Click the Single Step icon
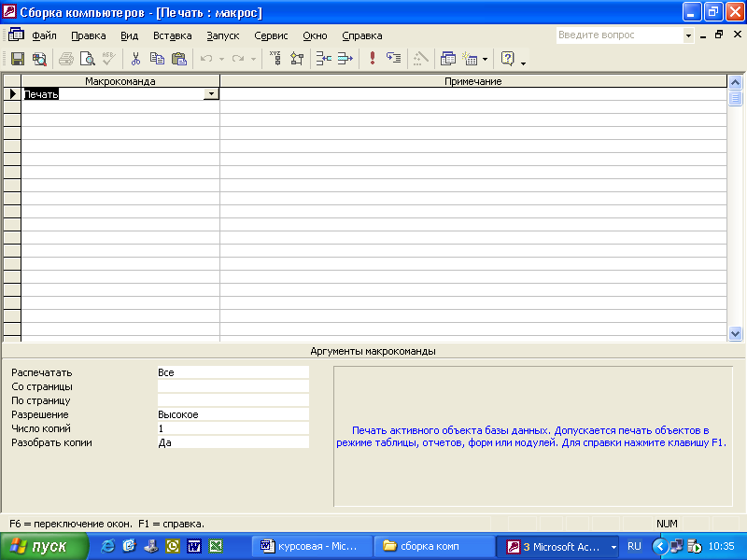The width and height of the screenshot is (747, 560). click(x=394, y=59)
